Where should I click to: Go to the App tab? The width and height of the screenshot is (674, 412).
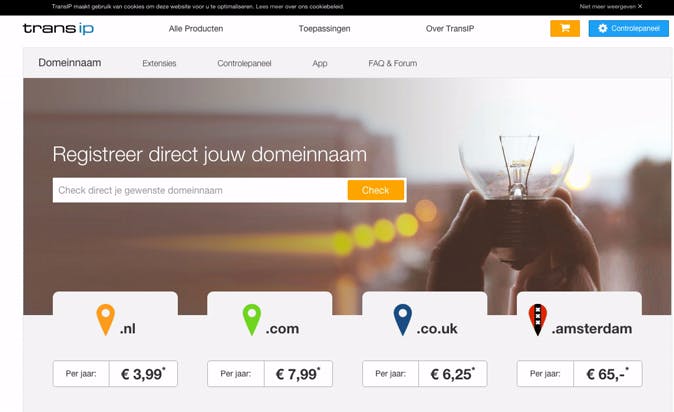pos(320,63)
